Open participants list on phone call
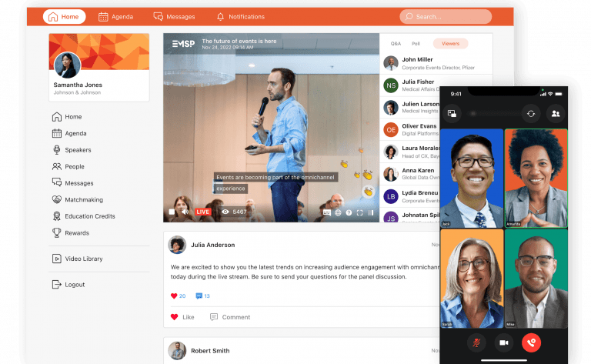Viewport: 591px width, 364px height. [554, 113]
